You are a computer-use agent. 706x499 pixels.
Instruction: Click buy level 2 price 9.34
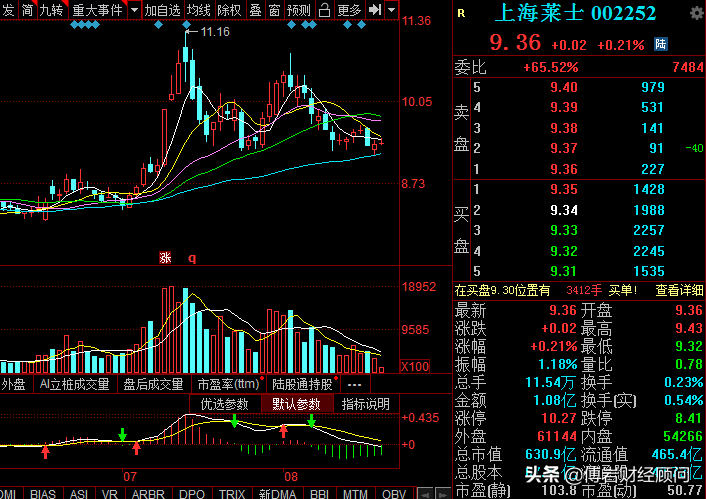(564, 210)
